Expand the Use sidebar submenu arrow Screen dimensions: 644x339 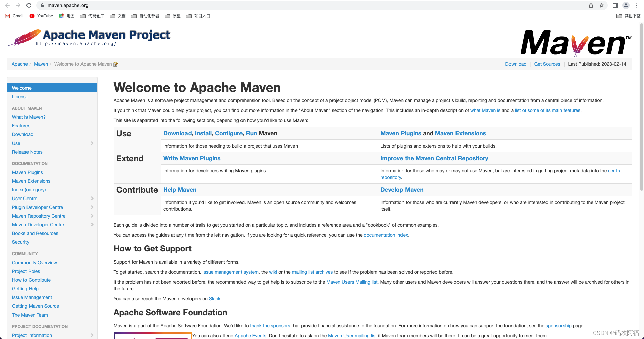point(92,143)
